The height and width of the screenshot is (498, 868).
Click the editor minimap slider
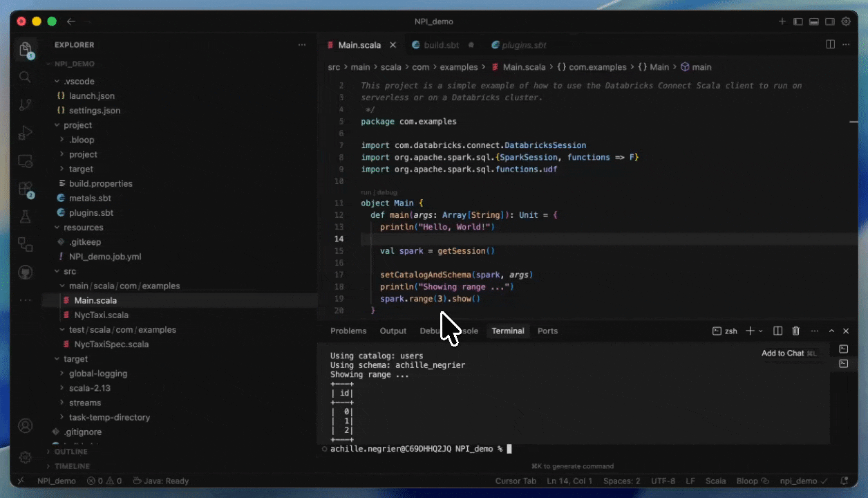pyautogui.click(x=853, y=120)
